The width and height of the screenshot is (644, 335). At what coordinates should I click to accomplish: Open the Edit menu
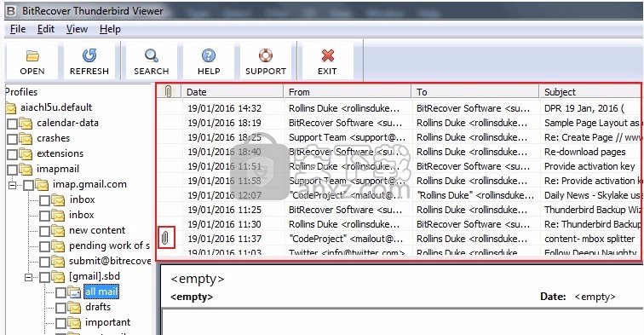pos(46,29)
